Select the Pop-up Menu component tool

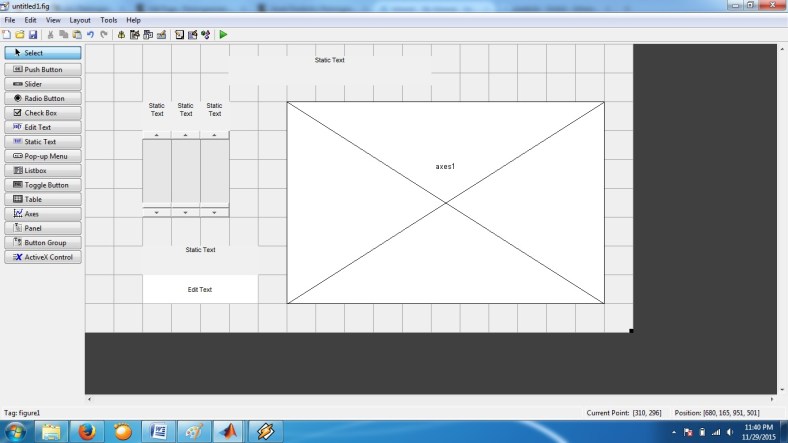tap(43, 156)
